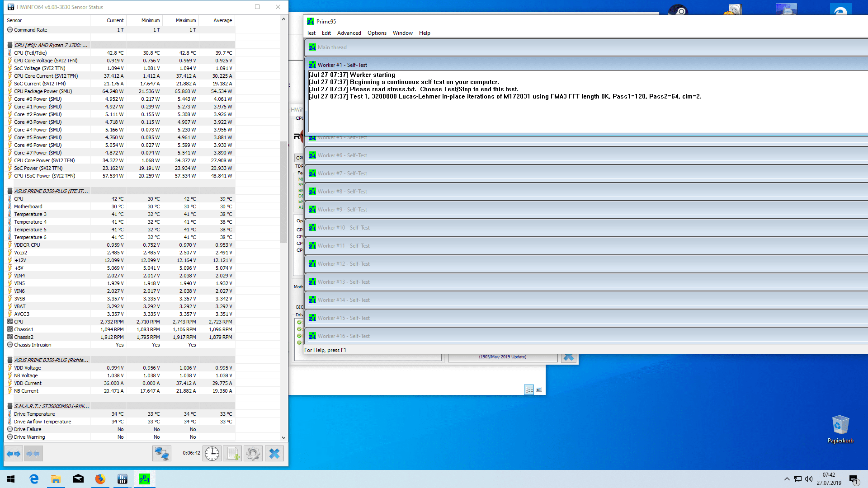Select the Worker #7 - Self-Test window
Screen dimensions: 868x488
click(x=586, y=174)
